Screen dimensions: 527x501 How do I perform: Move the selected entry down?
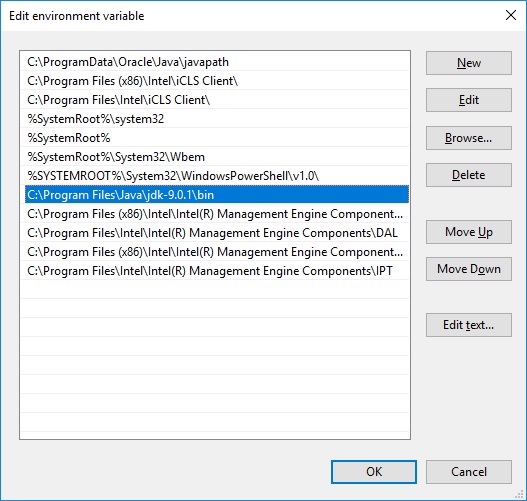(x=469, y=269)
